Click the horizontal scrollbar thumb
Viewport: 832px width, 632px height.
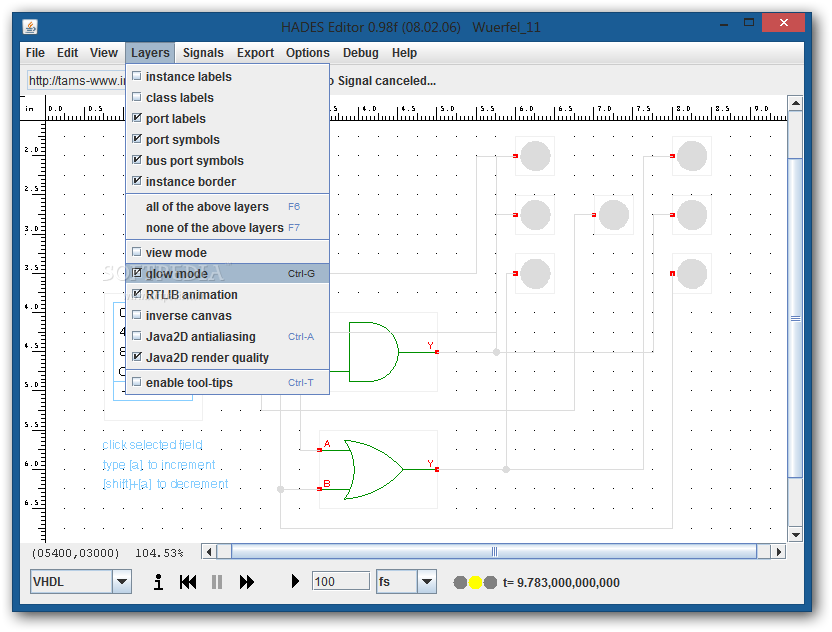coord(494,552)
